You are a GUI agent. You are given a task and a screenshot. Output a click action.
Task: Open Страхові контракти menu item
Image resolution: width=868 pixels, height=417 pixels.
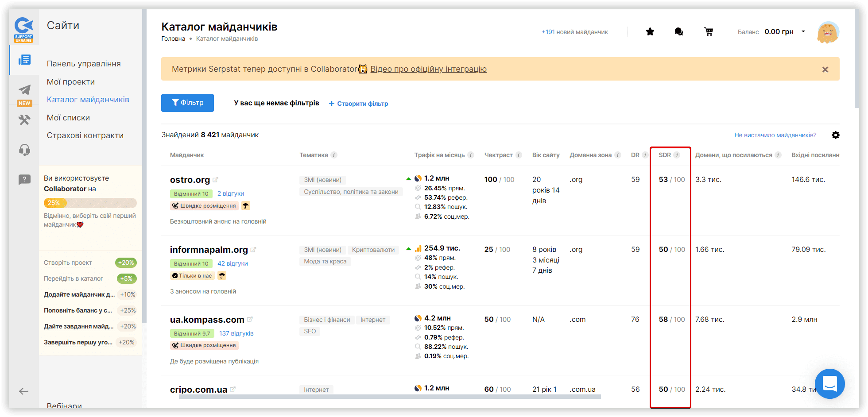(x=85, y=135)
